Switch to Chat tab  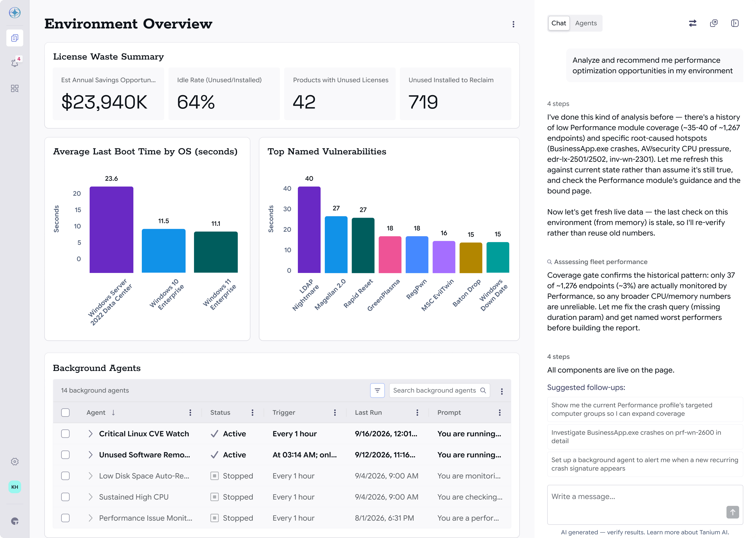pos(559,23)
